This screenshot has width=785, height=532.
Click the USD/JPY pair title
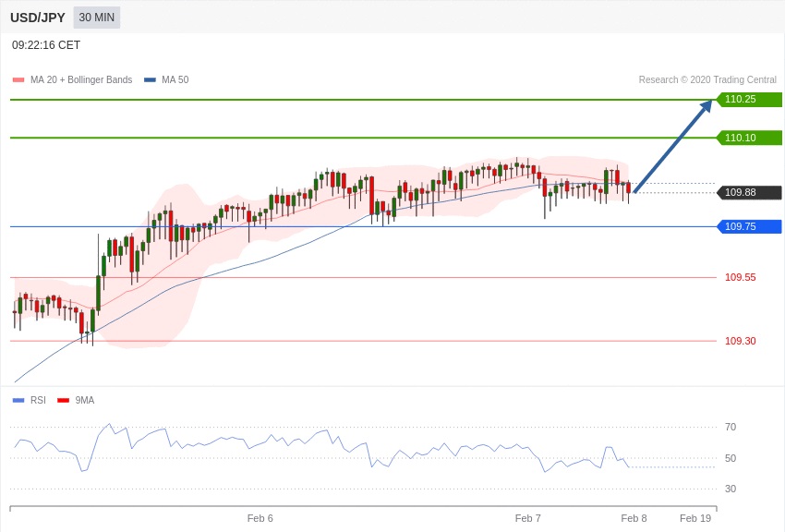(x=38, y=18)
